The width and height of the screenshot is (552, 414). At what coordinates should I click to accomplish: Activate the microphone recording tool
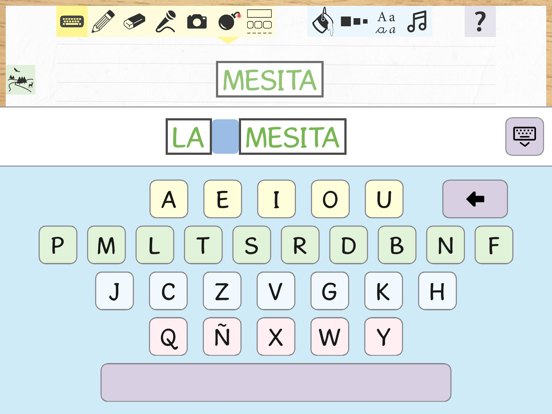(165, 21)
